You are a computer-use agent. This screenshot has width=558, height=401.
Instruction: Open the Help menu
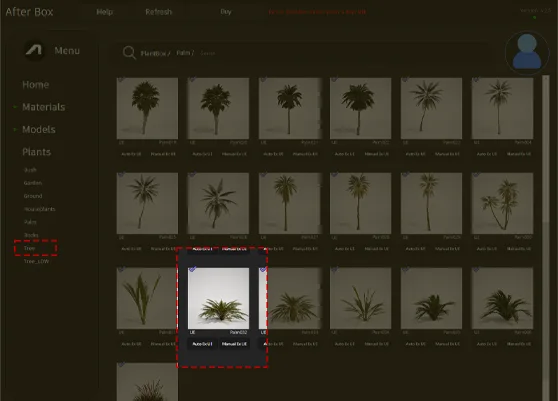coord(105,12)
